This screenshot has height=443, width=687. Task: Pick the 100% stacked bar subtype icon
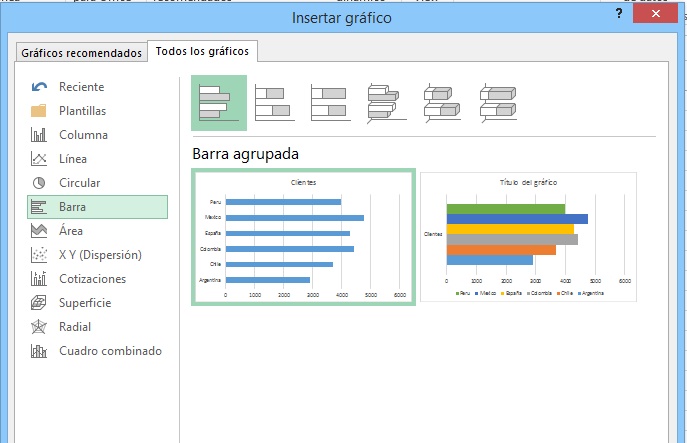(329, 102)
